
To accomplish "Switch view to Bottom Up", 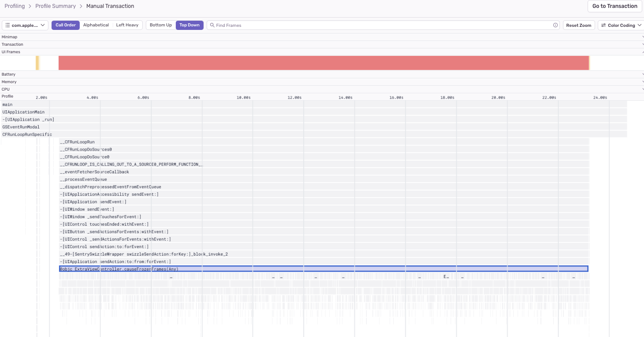I will tap(161, 25).
